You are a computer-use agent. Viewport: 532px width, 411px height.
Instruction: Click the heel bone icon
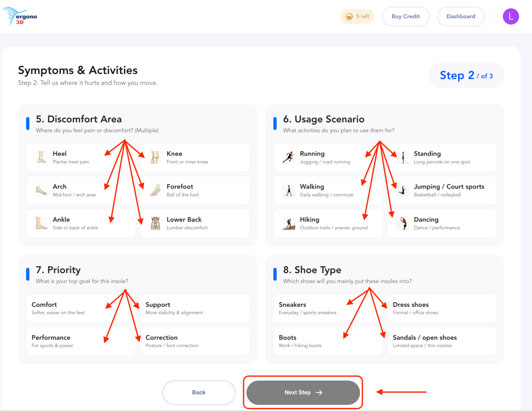tap(41, 157)
